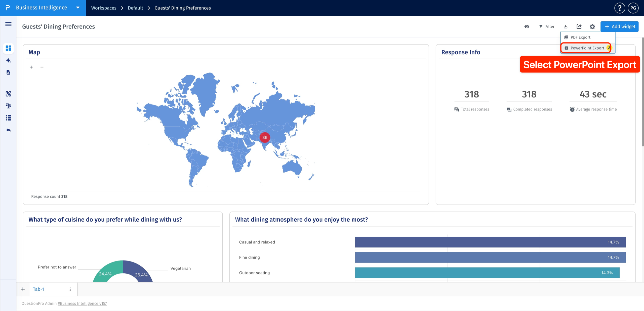Click the red 36 map cluster marker
Viewport: 644px width, 311px height.
(x=265, y=137)
